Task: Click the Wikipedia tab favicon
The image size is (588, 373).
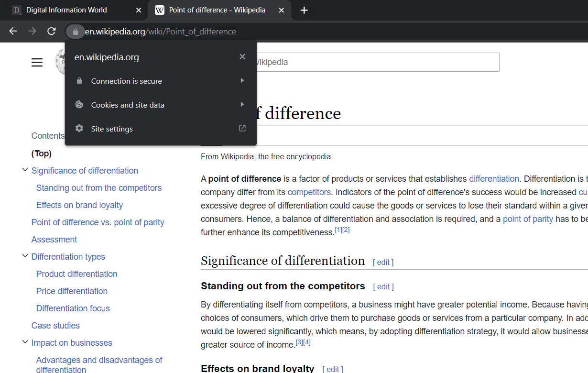Action: (160, 10)
